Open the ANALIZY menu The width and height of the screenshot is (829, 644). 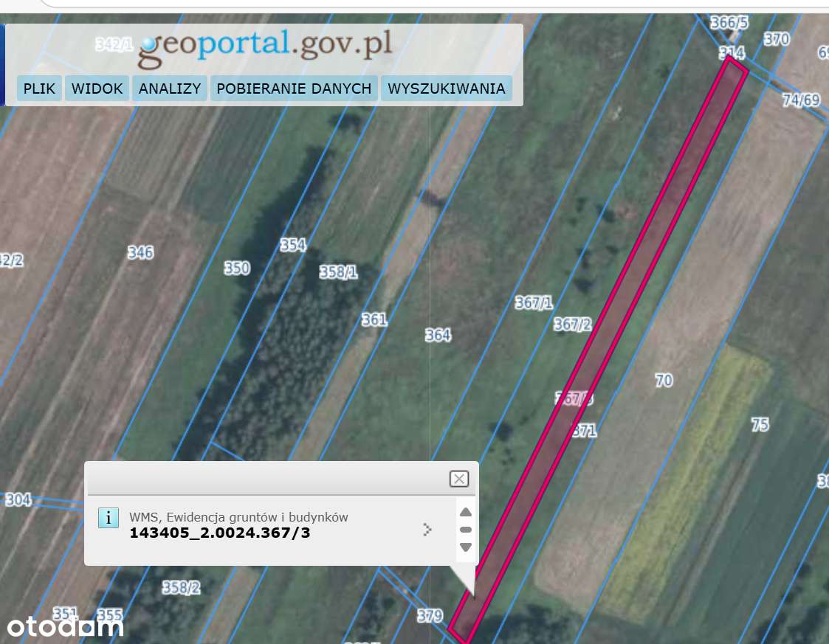169,89
